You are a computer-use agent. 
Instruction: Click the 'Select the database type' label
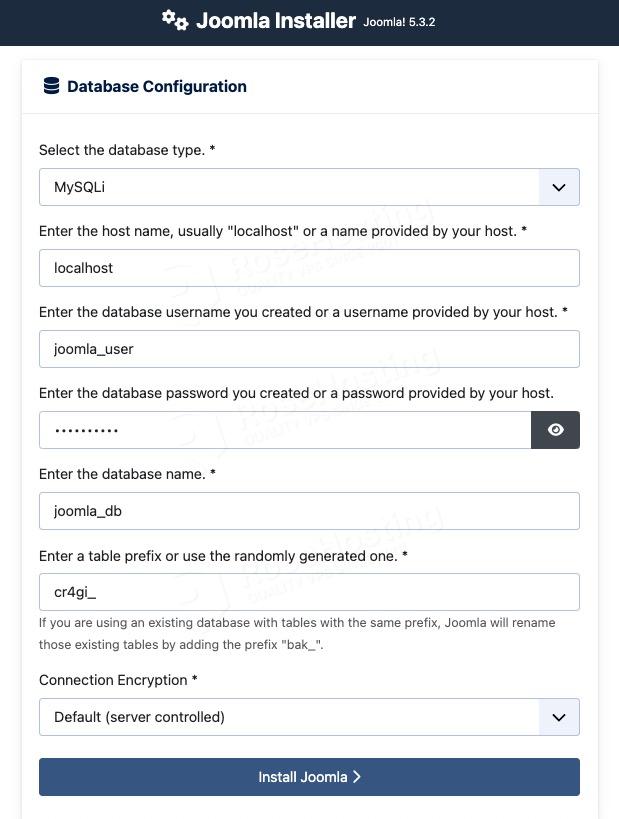click(x=126, y=150)
